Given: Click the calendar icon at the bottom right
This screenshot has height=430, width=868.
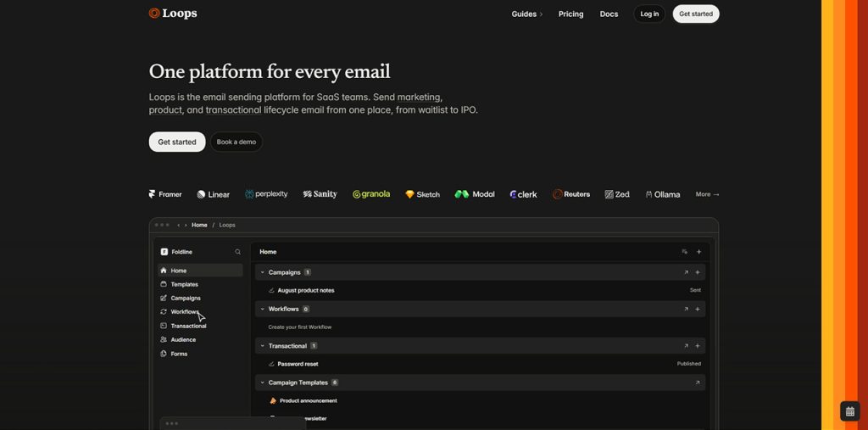Looking at the screenshot, I should [850, 411].
